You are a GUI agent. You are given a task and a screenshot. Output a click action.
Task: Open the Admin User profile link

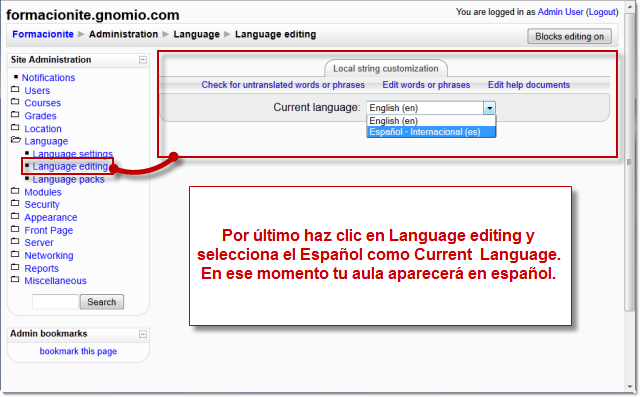pos(560,12)
